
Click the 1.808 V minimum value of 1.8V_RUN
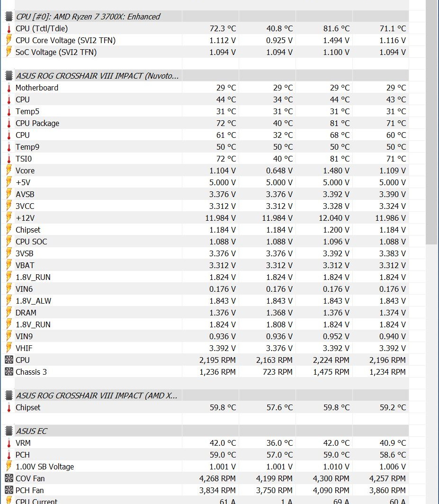point(279,324)
